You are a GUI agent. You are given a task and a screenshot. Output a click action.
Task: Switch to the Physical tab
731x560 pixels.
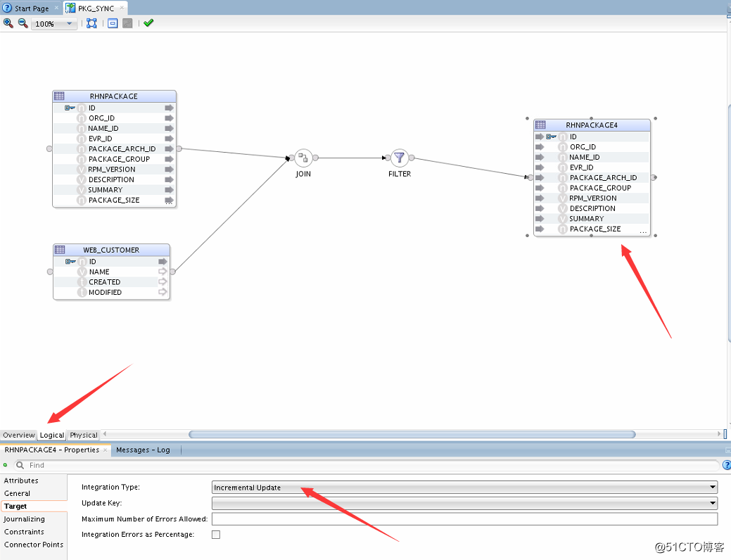pyautogui.click(x=84, y=435)
